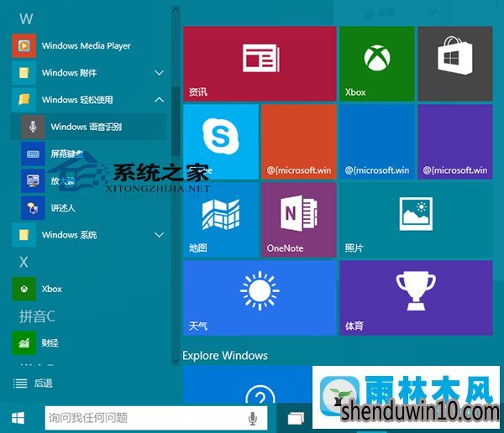Click the app list scroll up arrow
The width and height of the screenshot is (504, 433).
pyautogui.click(x=176, y=9)
